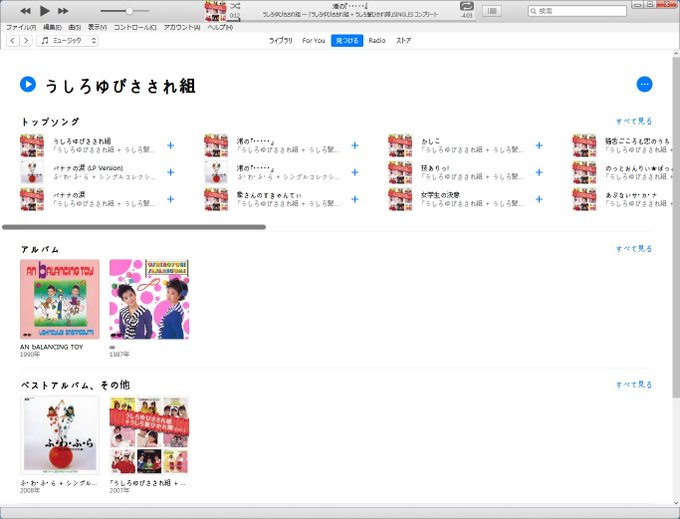680x519 pixels.
Task: Add バナナの涙 non-LP song with plus
Action: coord(170,199)
